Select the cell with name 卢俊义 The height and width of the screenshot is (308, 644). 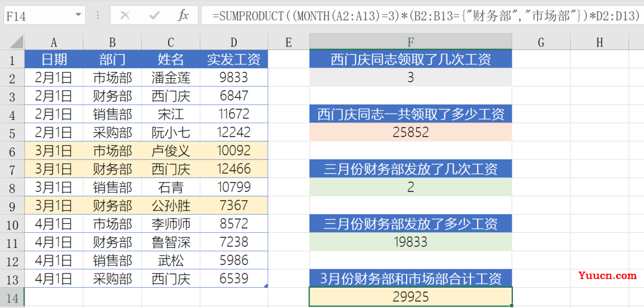[x=171, y=150]
